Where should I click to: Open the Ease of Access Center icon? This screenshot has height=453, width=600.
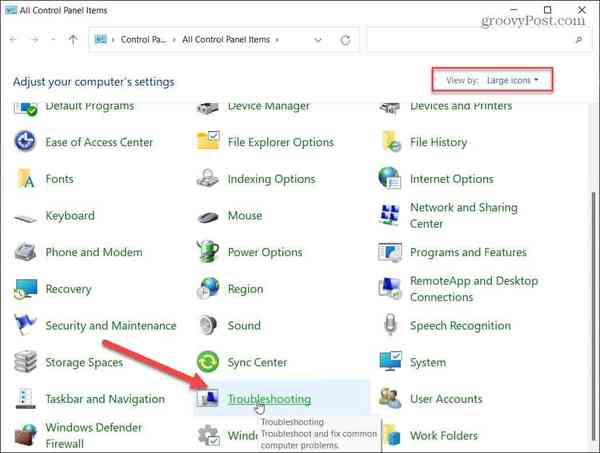(25, 141)
